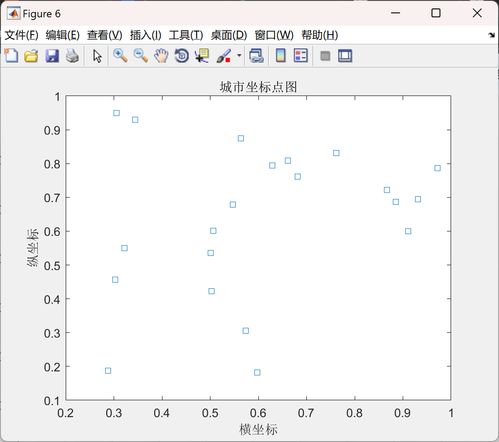
Task: Click the Link Plot toolbar icon
Action: (x=256, y=56)
